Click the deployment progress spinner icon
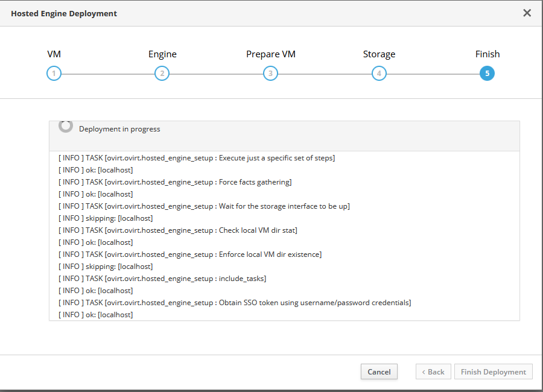 coord(66,126)
